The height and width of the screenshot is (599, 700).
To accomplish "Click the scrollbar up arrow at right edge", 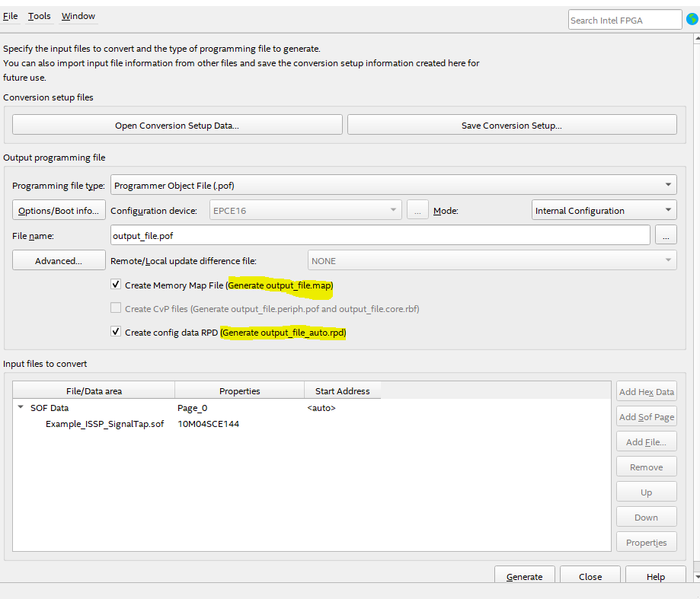I will click(x=697, y=39).
